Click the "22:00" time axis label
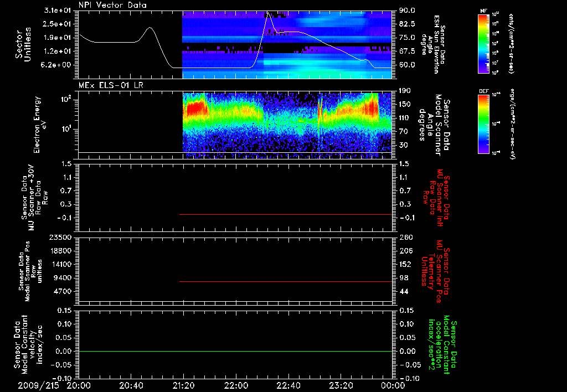This screenshot has width=567, height=392. tap(236, 385)
